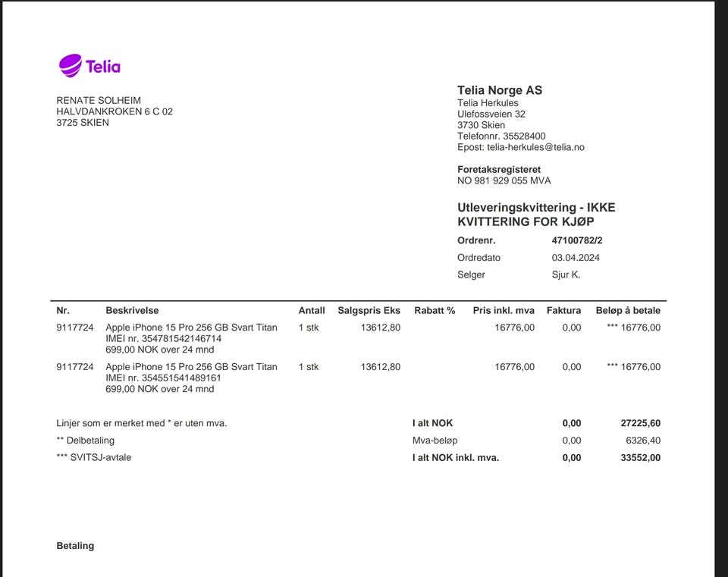The width and height of the screenshot is (728, 577).
Task: Click the email telia-herkules@telia.no
Action: 536,147
